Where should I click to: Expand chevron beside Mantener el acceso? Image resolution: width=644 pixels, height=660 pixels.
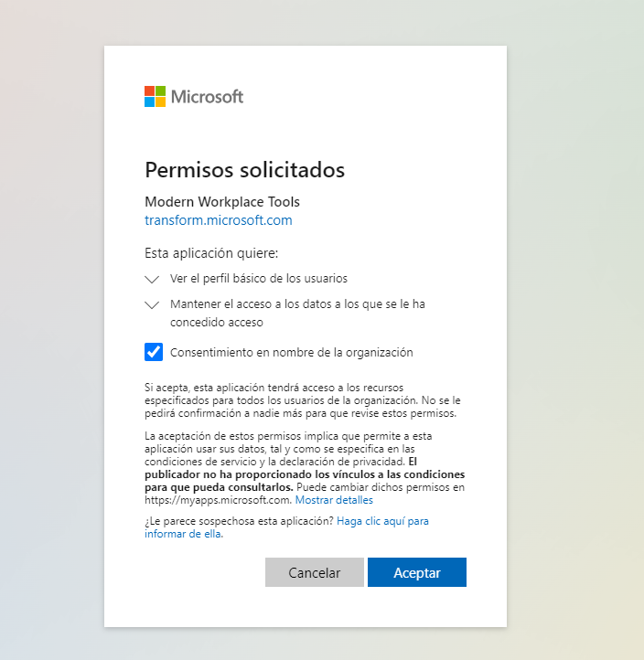pyautogui.click(x=152, y=304)
